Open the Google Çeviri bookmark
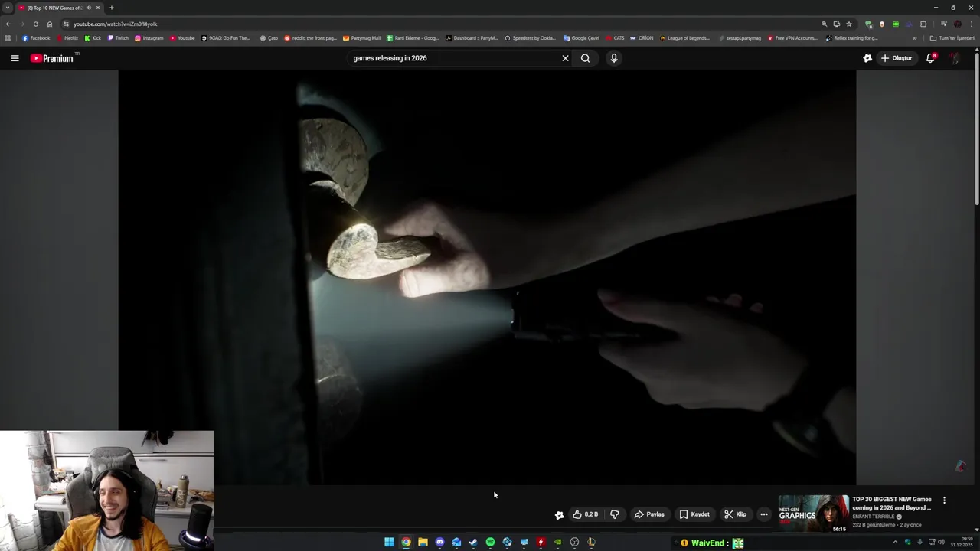980x551 pixels. (x=581, y=38)
